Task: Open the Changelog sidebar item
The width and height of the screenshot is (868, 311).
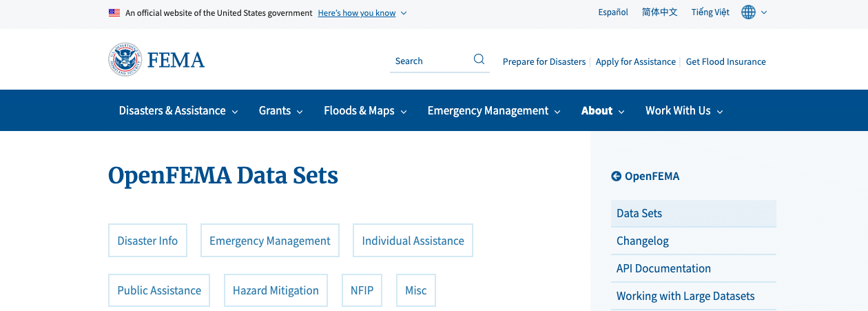Action: coord(642,241)
